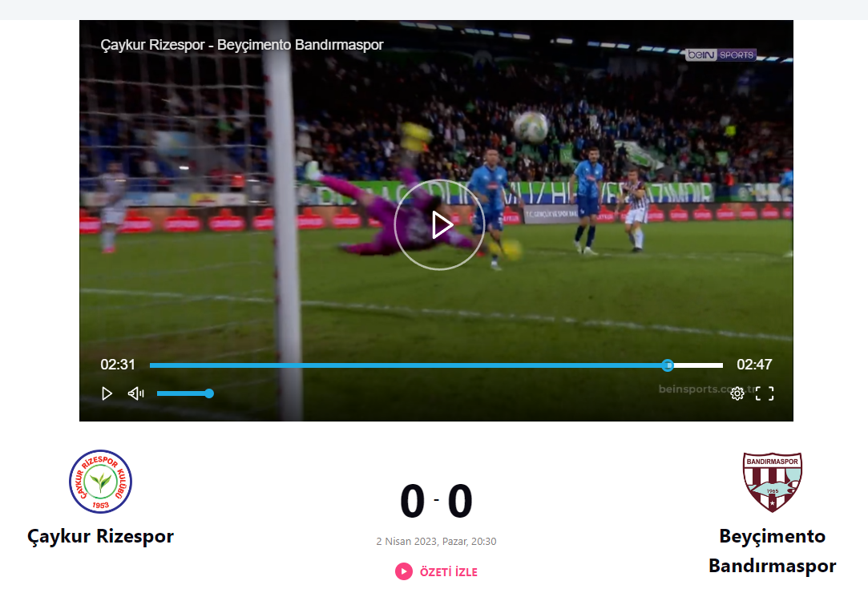
Task: Click the 0 - 0 match score
Action: tap(436, 501)
